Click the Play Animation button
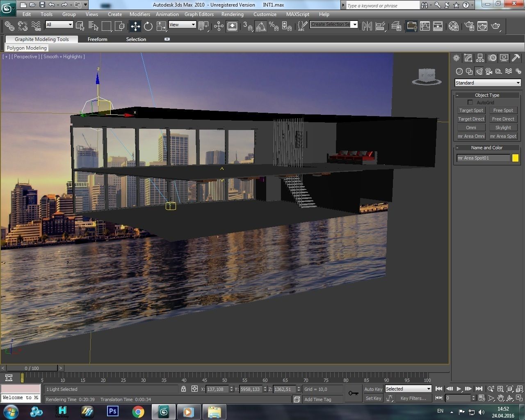Screen dimensions: 525x420 tap(459, 389)
